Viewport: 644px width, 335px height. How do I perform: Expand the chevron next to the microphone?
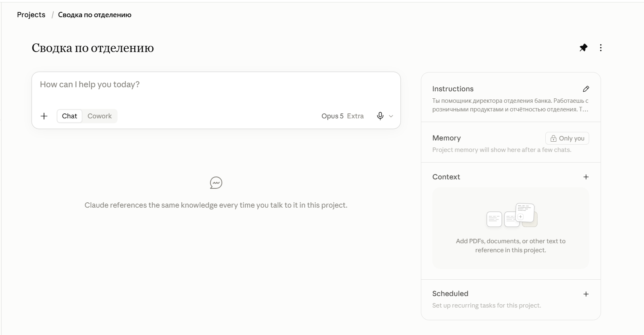pos(391,116)
